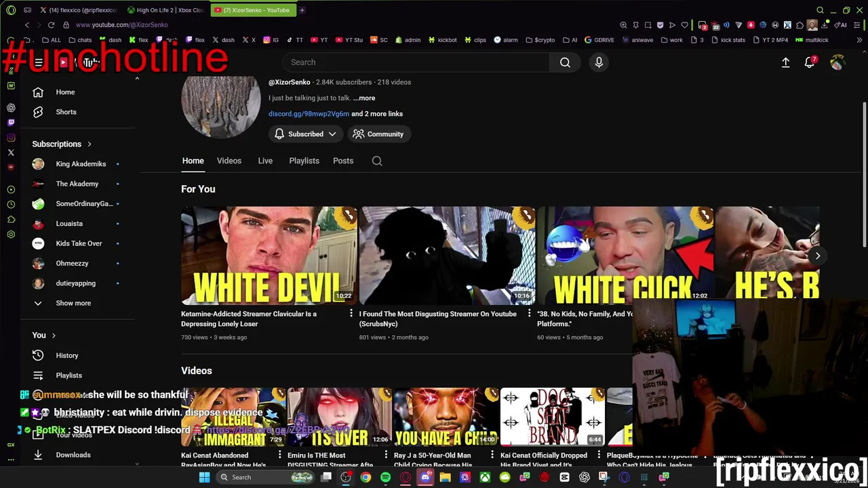The height and width of the screenshot is (488, 868).
Task: Start voice search with the microphone icon
Action: click(x=599, y=62)
